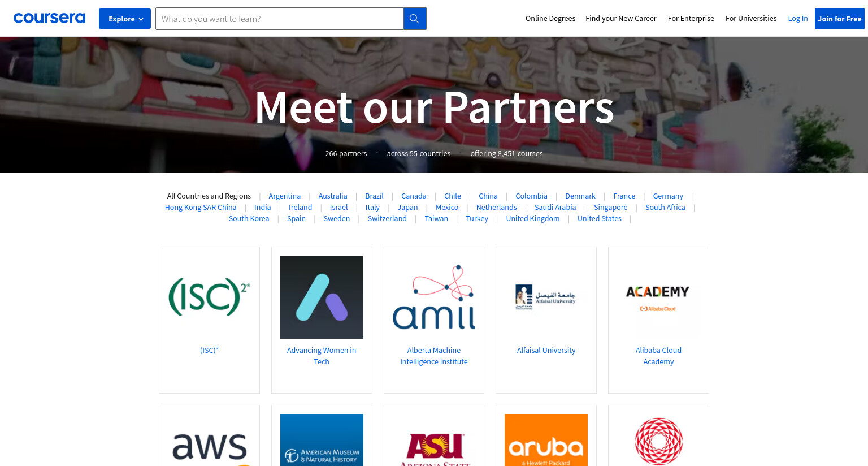Open the Alibaba Cloud Academy logo
The width and height of the screenshot is (868, 466).
[x=658, y=297]
